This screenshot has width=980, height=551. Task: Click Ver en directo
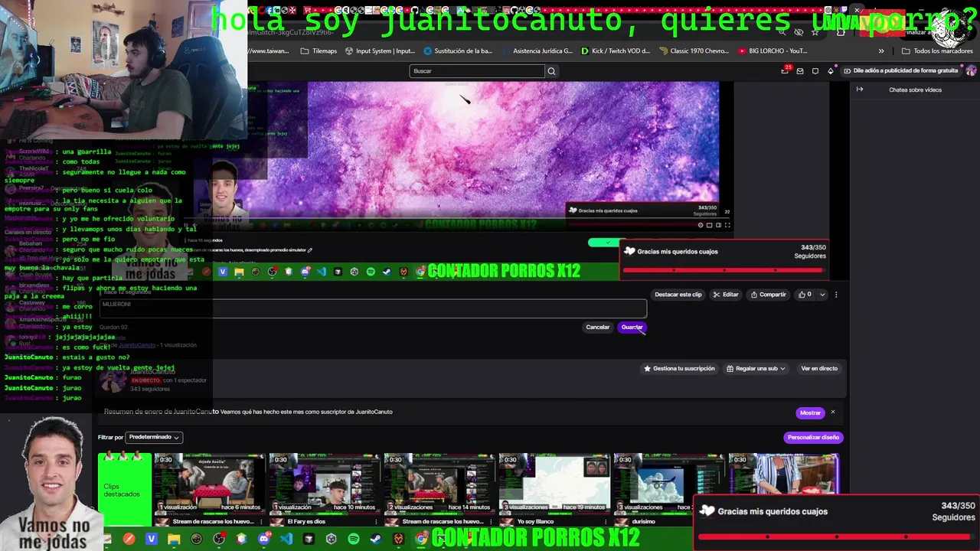[819, 369]
